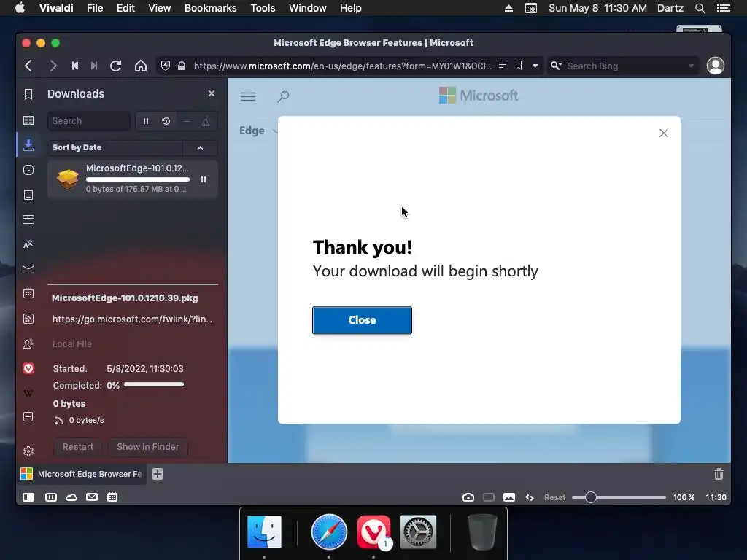
Task: Open the Reading List panel
Action: [28, 120]
